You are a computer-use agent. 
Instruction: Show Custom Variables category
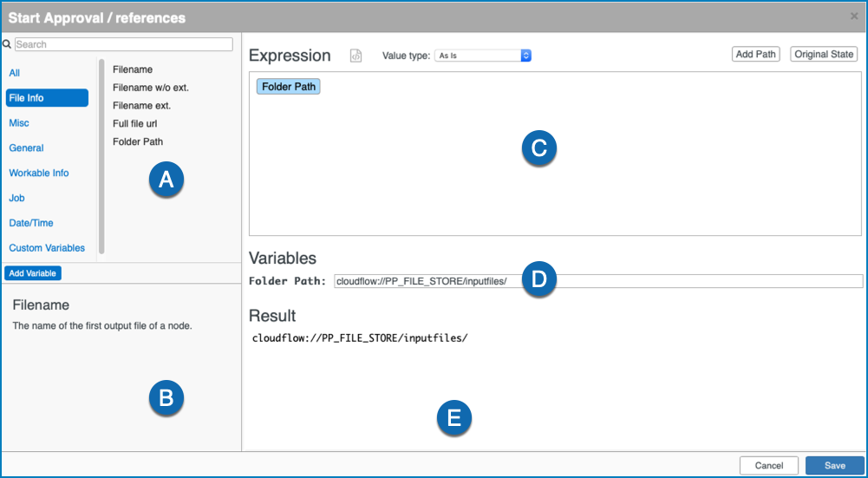(x=47, y=247)
